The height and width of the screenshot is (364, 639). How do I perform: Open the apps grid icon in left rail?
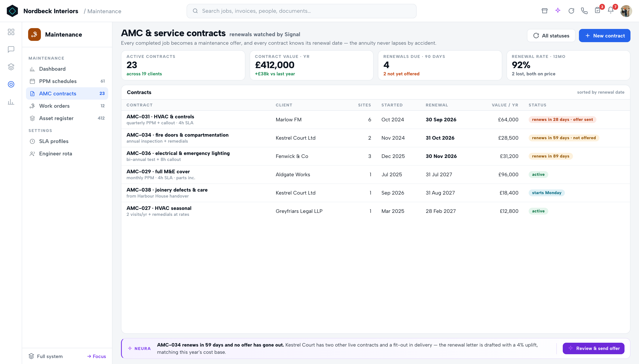coord(11,32)
